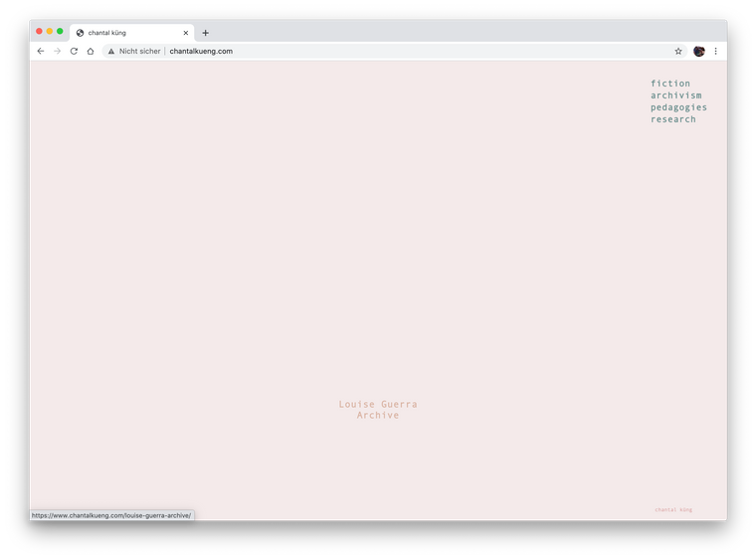Close the browser window with red button
This screenshot has height=559, width=756.
click(x=40, y=32)
